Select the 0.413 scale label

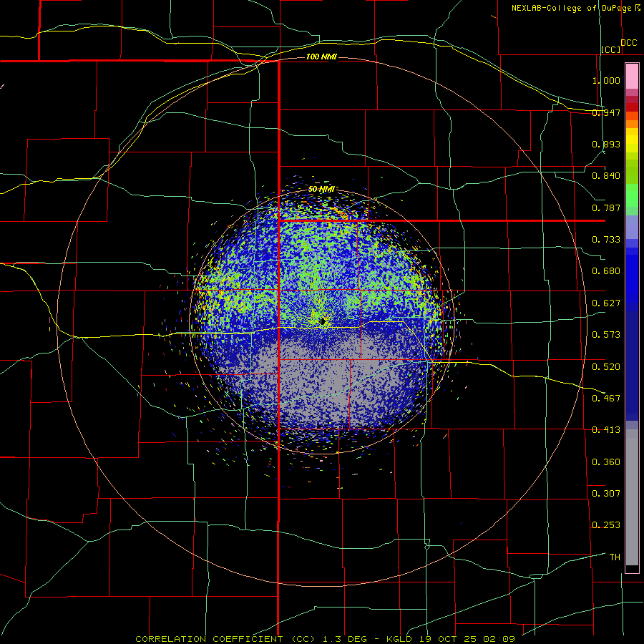606,430
